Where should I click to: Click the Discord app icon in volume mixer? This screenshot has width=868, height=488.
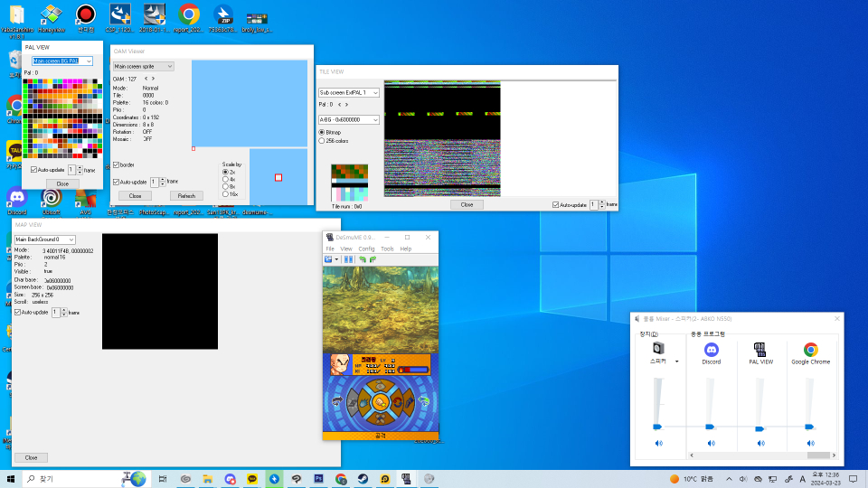pyautogui.click(x=712, y=350)
